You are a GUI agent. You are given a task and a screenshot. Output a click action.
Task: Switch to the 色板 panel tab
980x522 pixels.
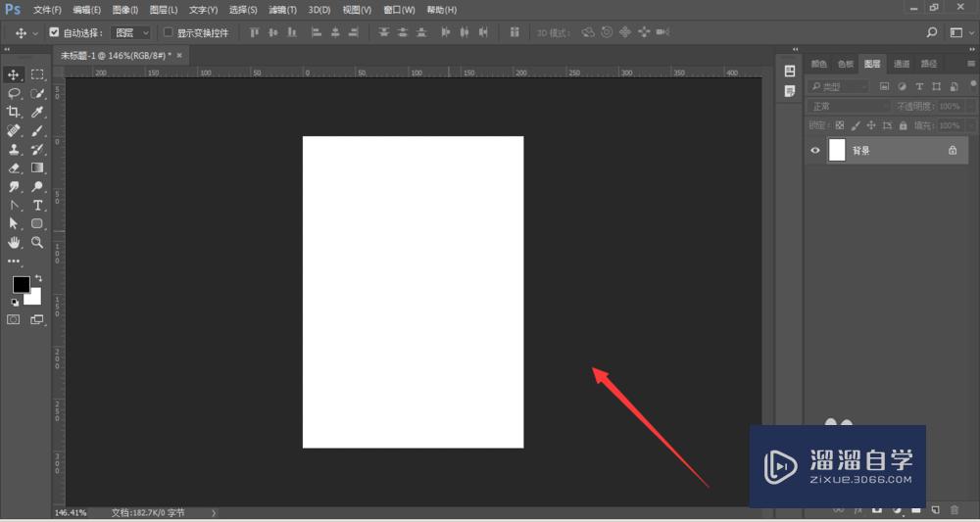tap(845, 64)
